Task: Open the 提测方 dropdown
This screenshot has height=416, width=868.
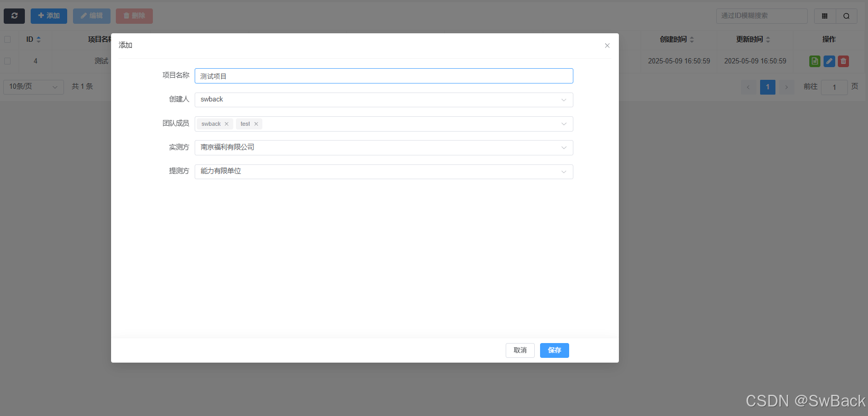Action: point(384,172)
